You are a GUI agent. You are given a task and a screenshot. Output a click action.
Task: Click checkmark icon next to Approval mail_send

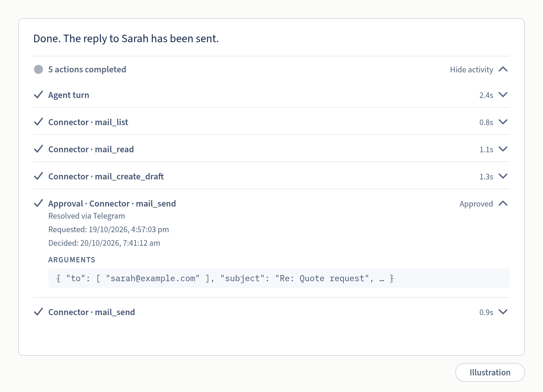pos(38,203)
